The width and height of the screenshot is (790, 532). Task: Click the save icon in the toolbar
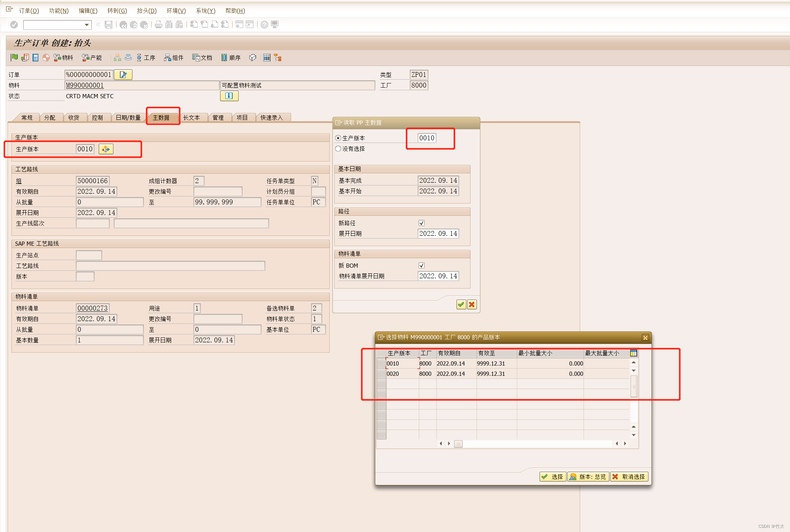tap(109, 25)
